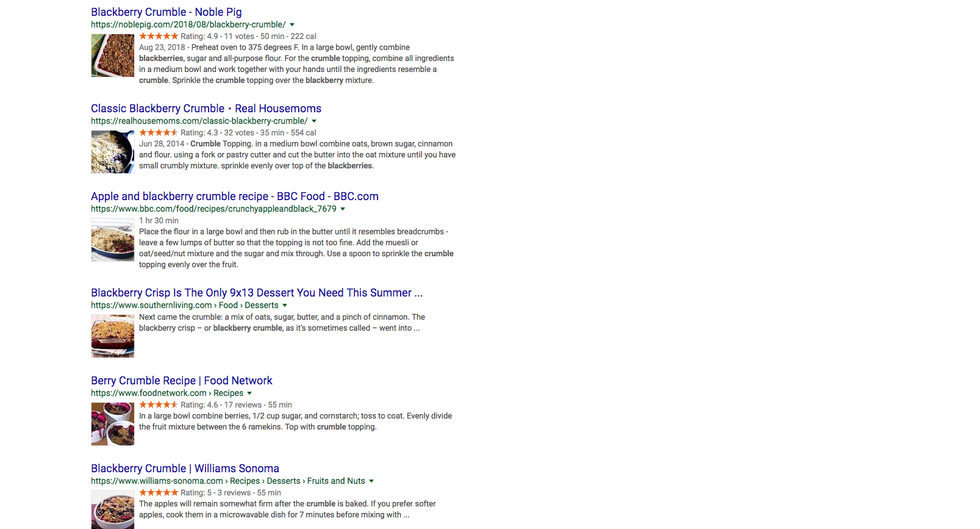Click the star rating icons of Real Housemoms result

(159, 132)
